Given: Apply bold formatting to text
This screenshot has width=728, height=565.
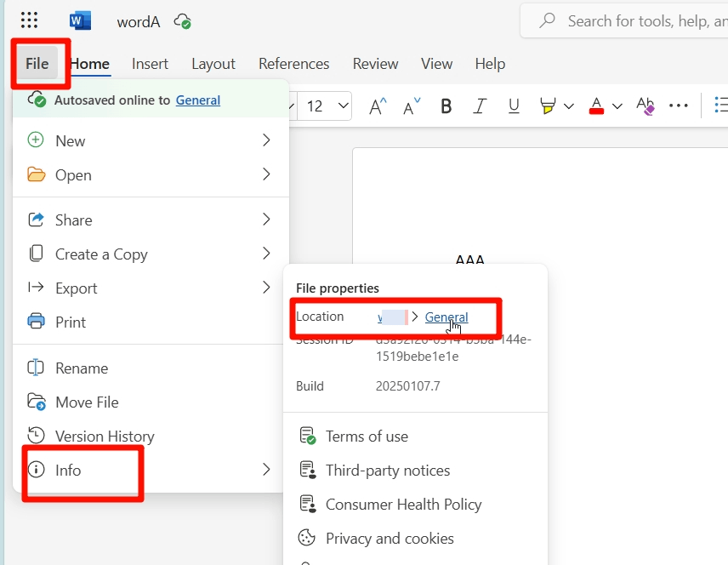Looking at the screenshot, I should click(x=446, y=106).
